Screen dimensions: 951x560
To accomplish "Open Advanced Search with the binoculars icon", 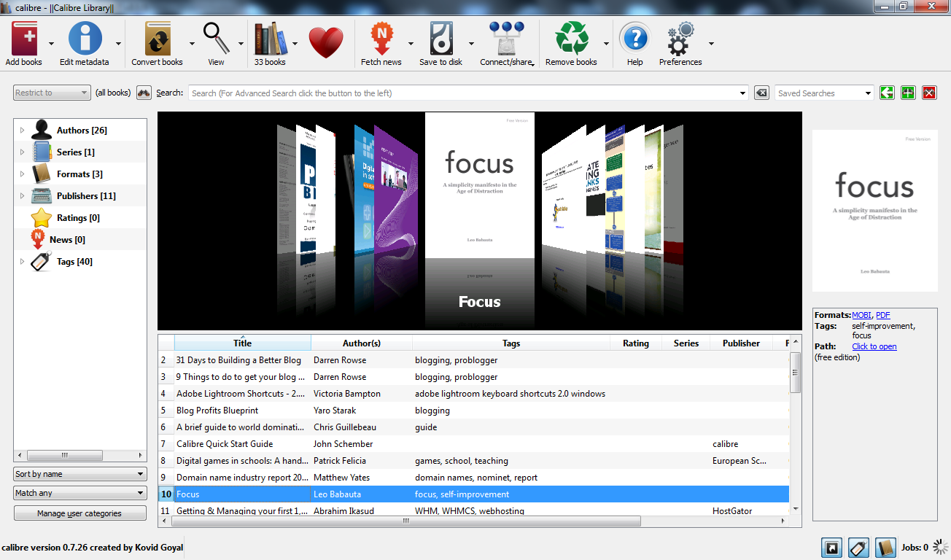I will click(x=144, y=93).
